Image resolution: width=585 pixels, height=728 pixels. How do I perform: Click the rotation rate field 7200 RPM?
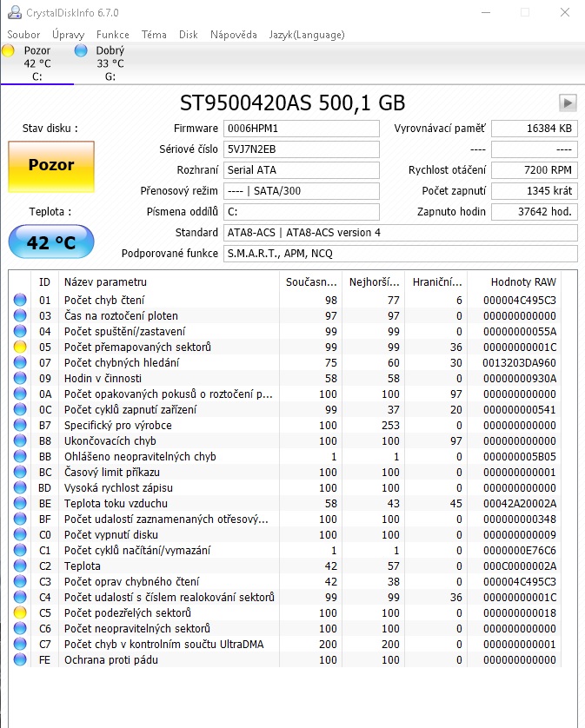tap(535, 170)
